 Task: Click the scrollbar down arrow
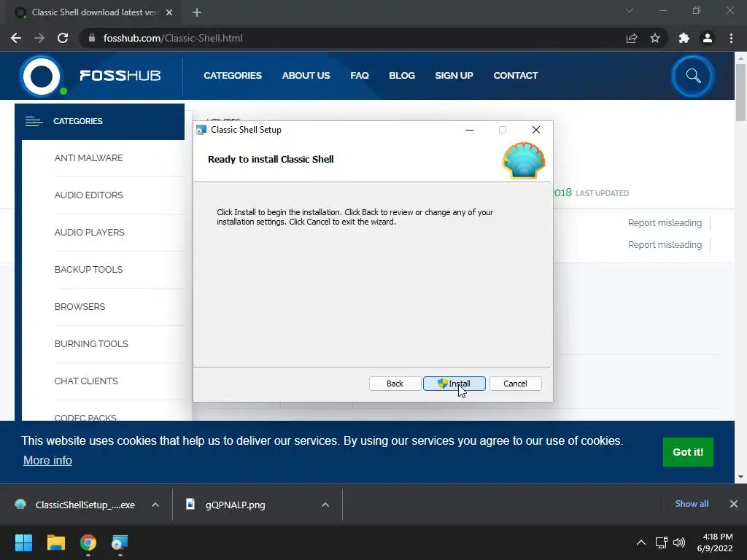click(740, 477)
